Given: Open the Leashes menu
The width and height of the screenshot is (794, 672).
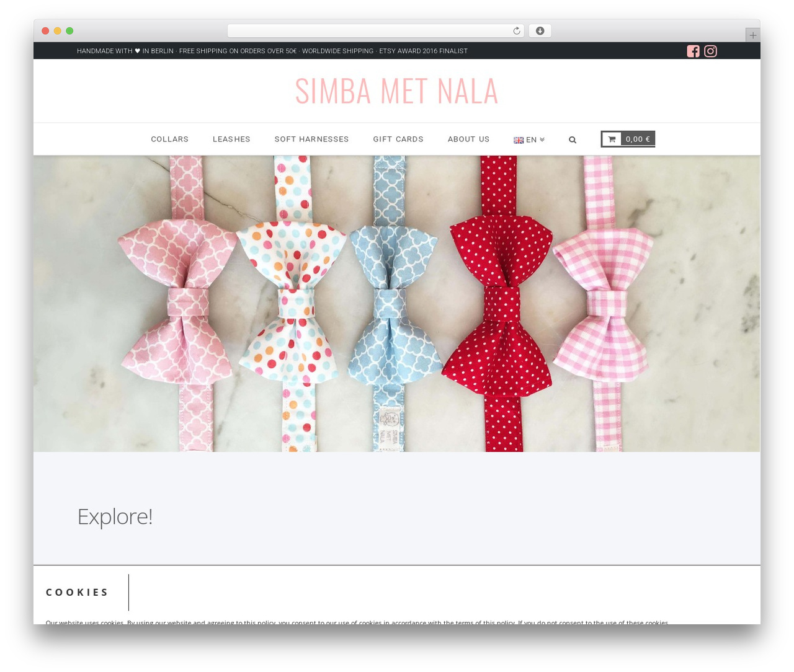Looking at the screenshot, I should tap(231, 139).
